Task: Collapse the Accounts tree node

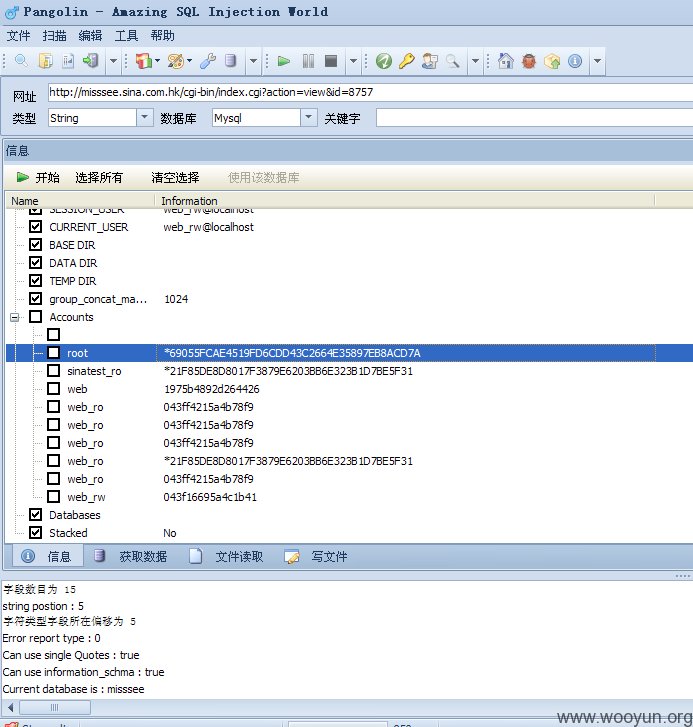Action: coord(15,317)
